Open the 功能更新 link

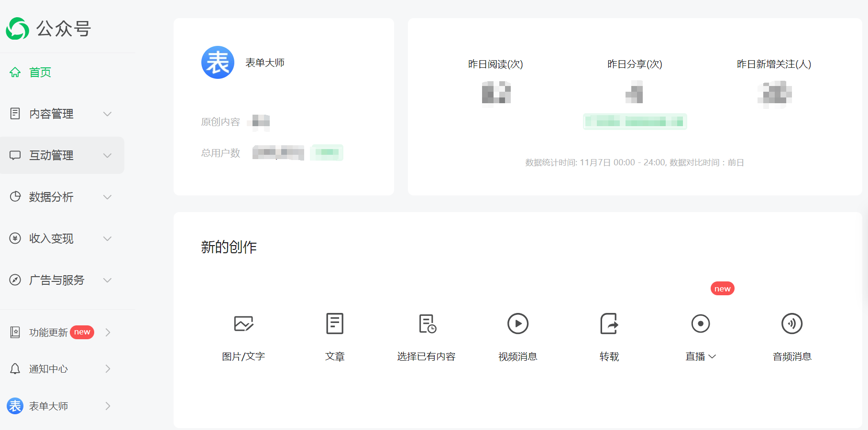(x=48, y=332)
